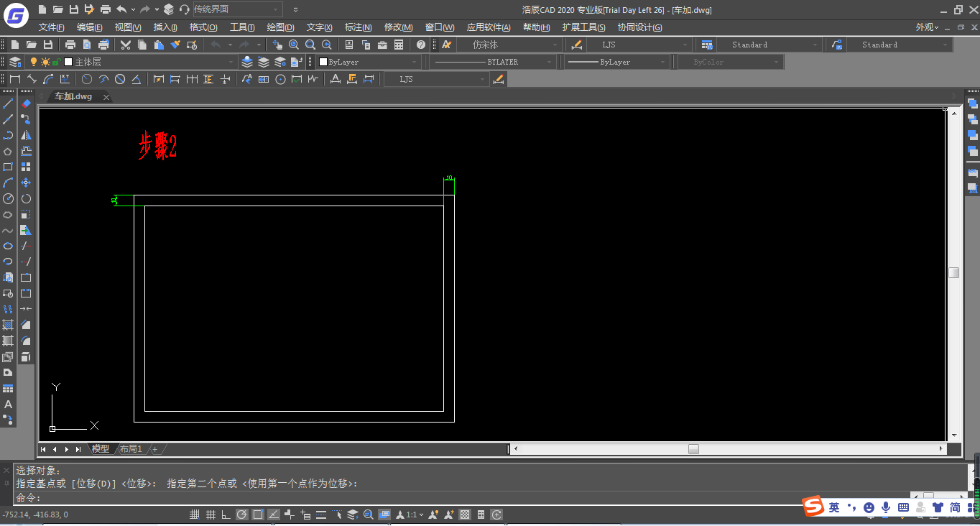
Task: Toggle Dynamic Input in status bar
Action: pyautogui.click(x=305, y=515)
